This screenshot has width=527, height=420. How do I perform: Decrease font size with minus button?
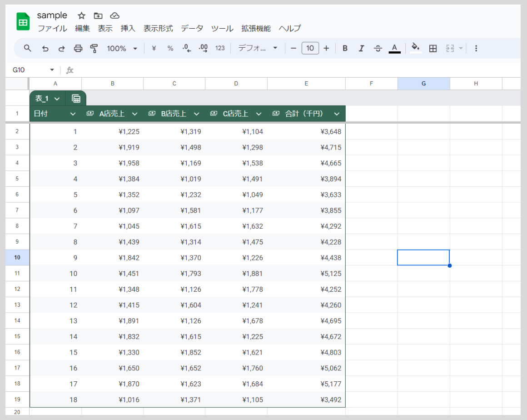(x=293, y=49)
